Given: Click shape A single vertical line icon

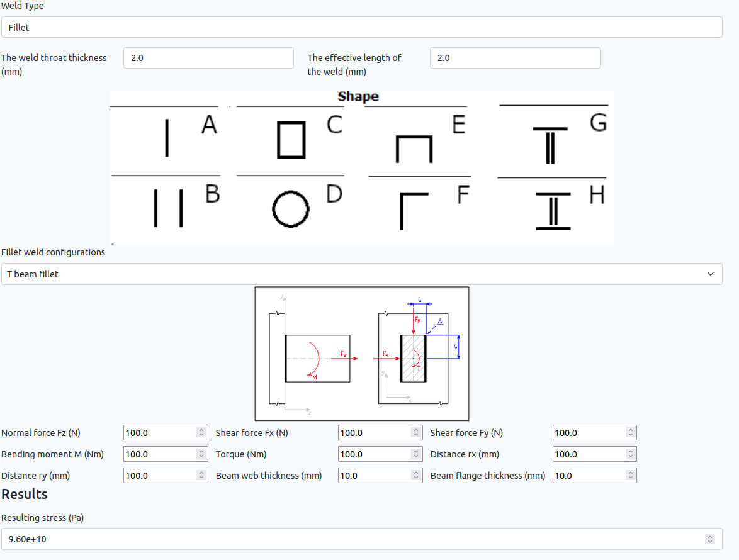Looking at the screenshot, I should [167, 138].
